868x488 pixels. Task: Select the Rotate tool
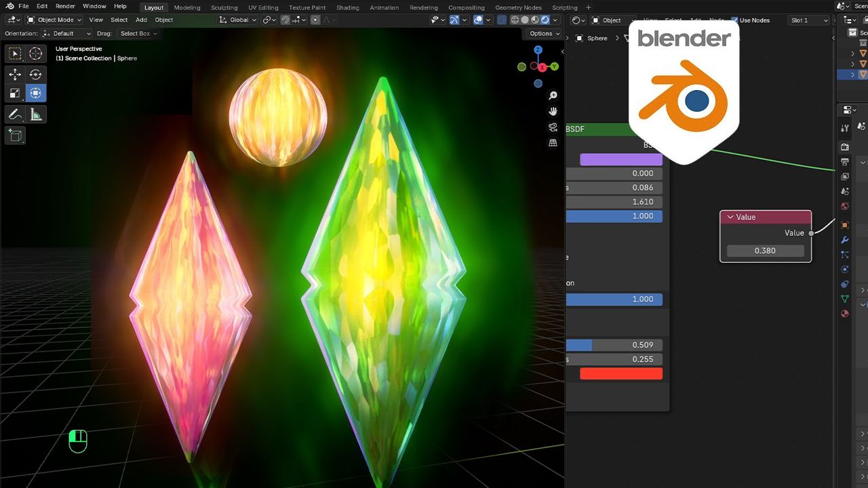[x=36, y=75]
